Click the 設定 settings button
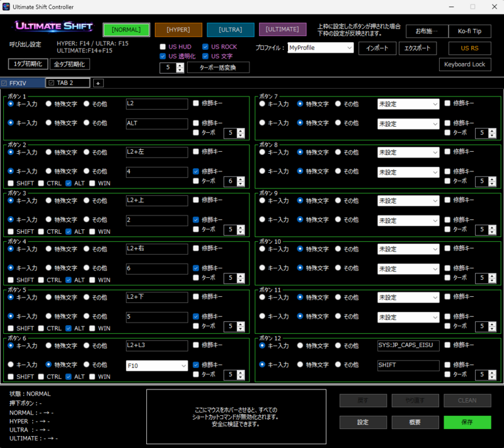The image size is (504, 448). click(x=364, y=422)
